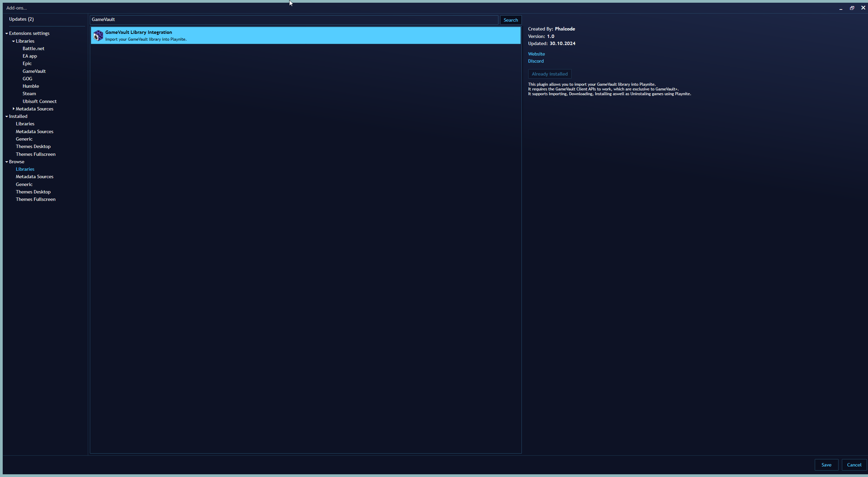Click the GameVault search input field
The image size is (868, 477).
click(x=294, y=20)
